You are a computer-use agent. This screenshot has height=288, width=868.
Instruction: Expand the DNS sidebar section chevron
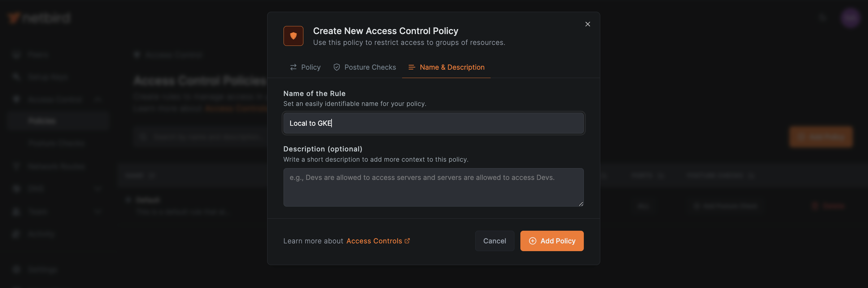coord(98,188)
